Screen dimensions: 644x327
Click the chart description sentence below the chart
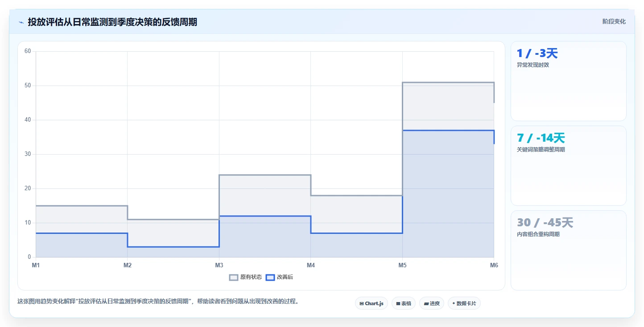(158, 302)
